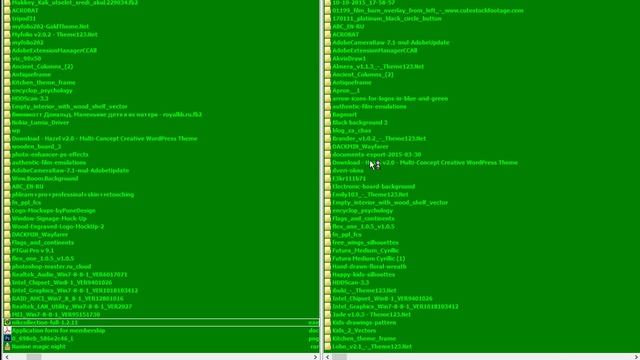Click folder icon of free_wings_silhouettes
The image size is (640, 360).
pos(328,242)
